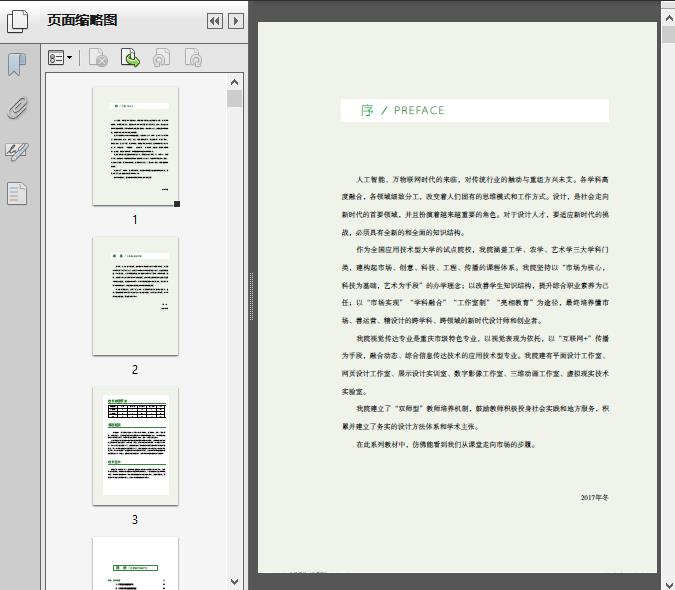Screen dimensions: 675x590
Task: Open the document content panel icon
Action: click(x=17, y=194)
